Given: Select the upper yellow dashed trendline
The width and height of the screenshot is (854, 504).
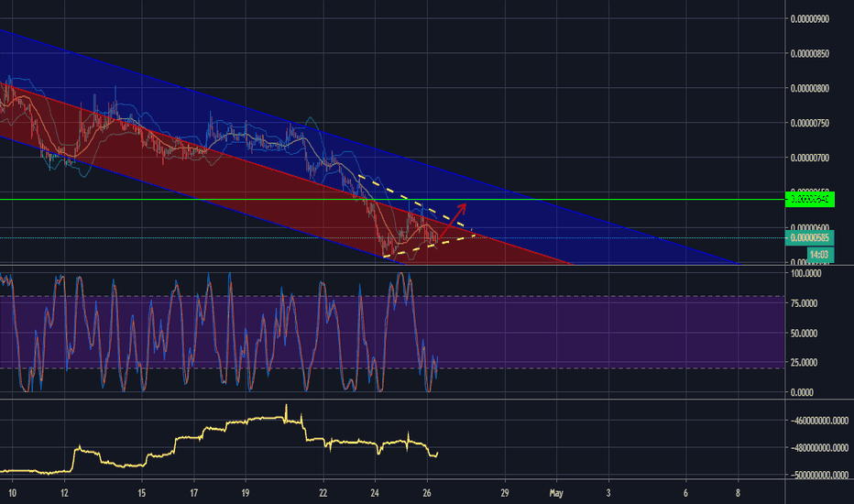Looking at the screenshot, I should coord(413,202).
